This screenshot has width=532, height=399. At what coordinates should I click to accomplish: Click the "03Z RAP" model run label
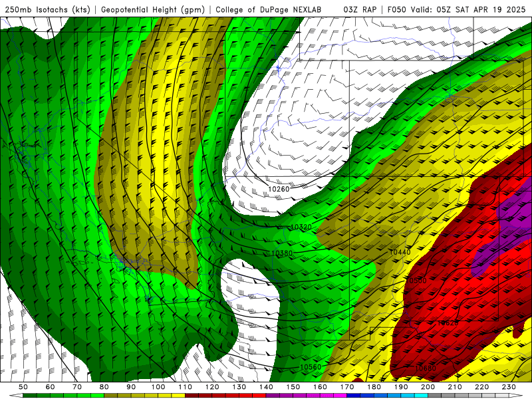click(360, 10)
